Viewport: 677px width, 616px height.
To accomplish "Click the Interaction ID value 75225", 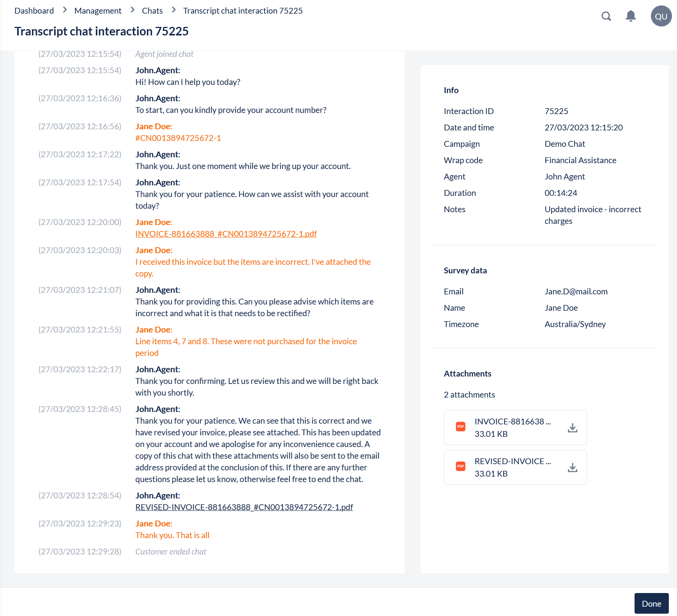I will pos(556,111).
